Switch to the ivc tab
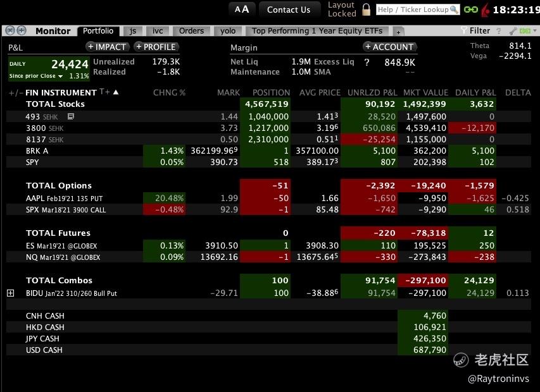This screenshot has height=392, width=540. coord(158,31)
